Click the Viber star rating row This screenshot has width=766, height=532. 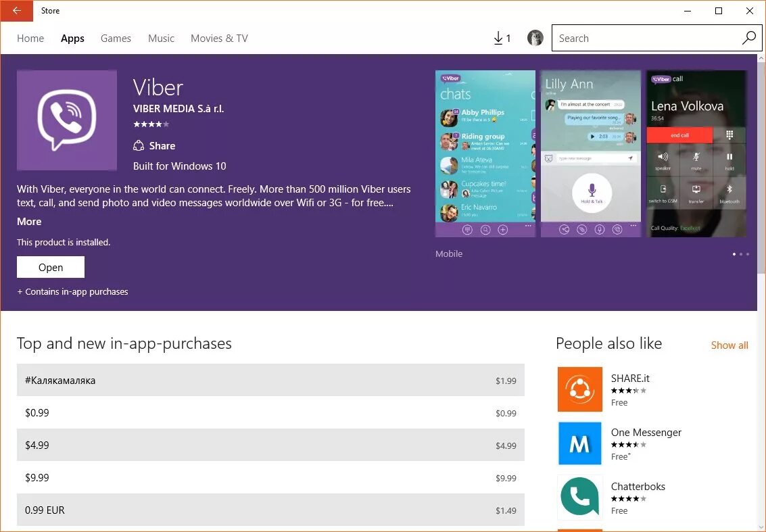(151, 124)
